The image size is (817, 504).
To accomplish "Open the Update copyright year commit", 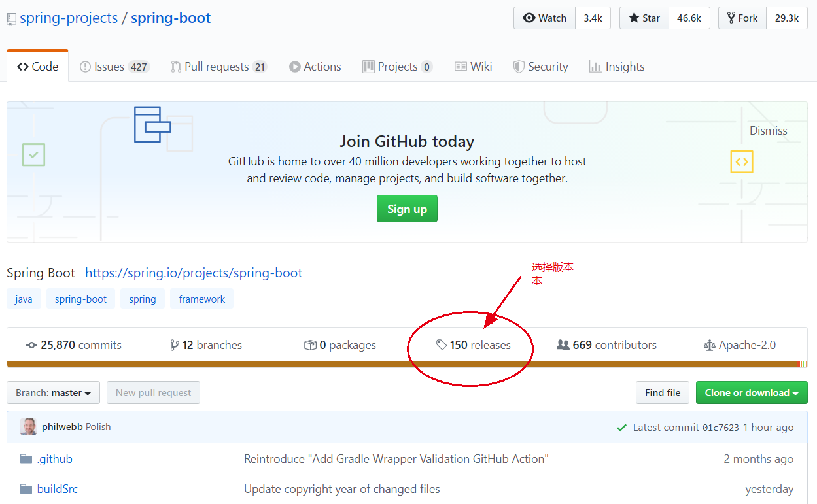I will pyautogui.click(x=342, y=489).
